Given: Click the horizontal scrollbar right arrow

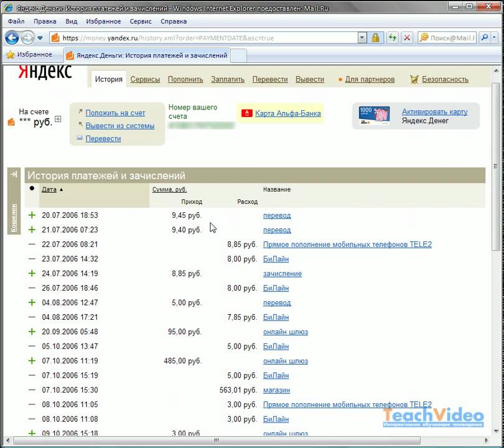Looking at the screenshot, I should coord(486,440).
